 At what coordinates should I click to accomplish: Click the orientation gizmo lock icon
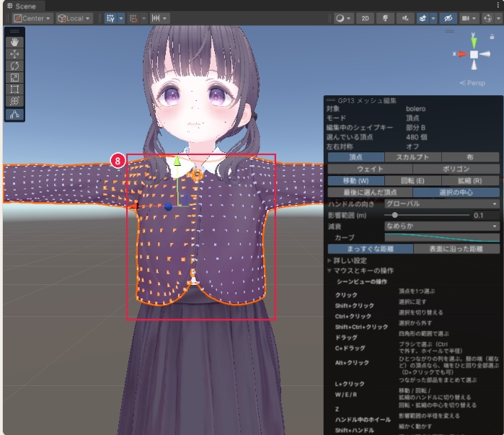click(x=492, y=37)
